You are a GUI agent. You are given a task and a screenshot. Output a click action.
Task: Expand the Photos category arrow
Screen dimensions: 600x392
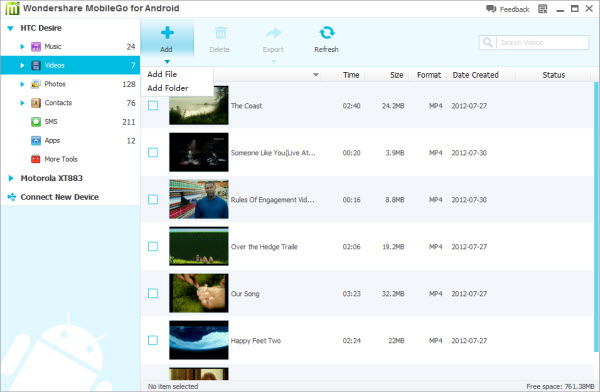click(x=22, y=84)
